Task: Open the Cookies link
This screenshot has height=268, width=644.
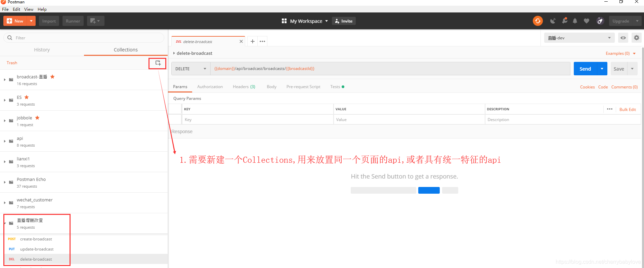Action: 587,87
